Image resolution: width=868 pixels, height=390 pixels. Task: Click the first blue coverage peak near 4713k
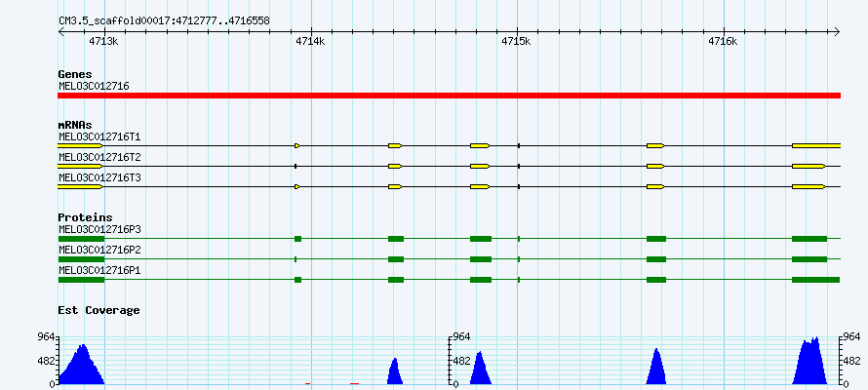82,368
